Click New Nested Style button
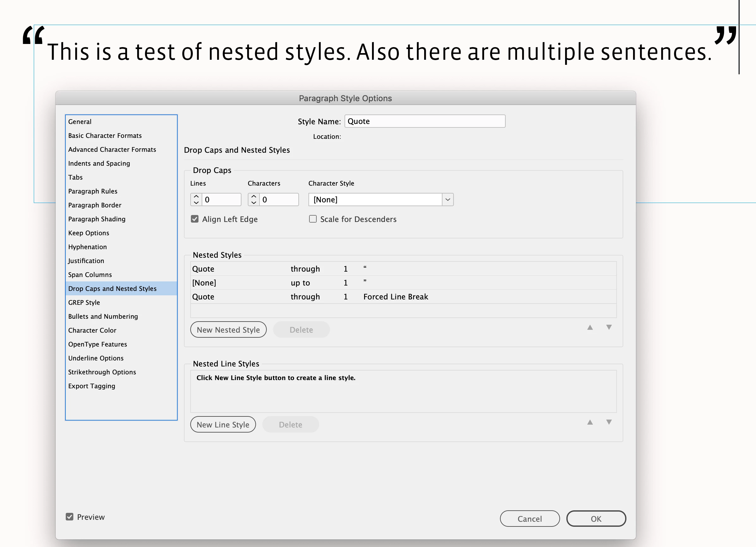This screenshot has height=547, width=756. pos(228,329)
